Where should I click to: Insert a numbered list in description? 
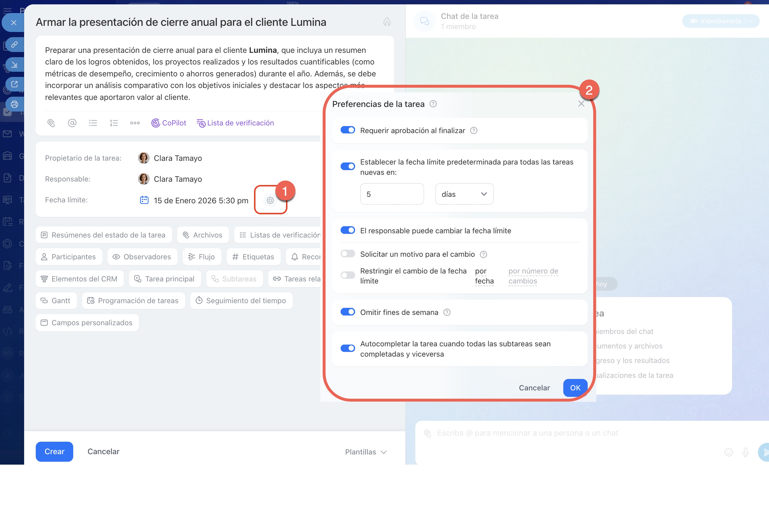click(x=114, y=123)
